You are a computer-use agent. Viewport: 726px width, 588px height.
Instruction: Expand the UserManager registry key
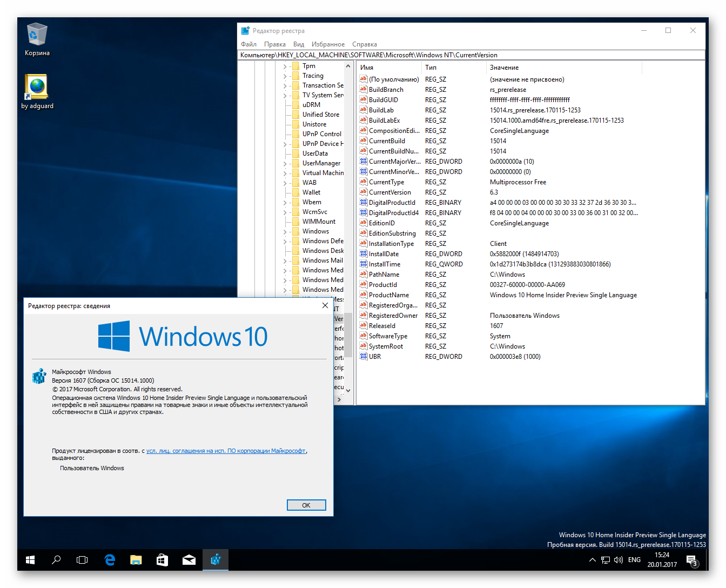click(x=285, y=164)
